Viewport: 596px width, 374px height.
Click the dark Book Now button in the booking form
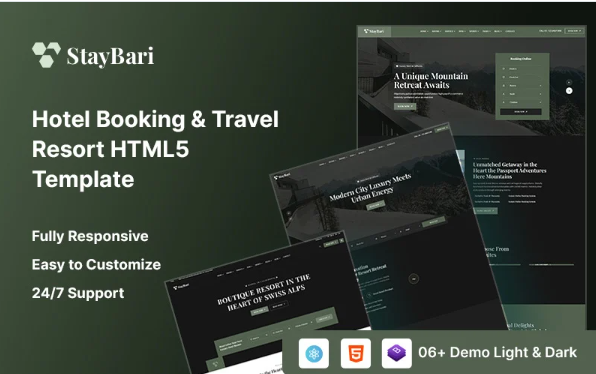(x=521, y=112)
